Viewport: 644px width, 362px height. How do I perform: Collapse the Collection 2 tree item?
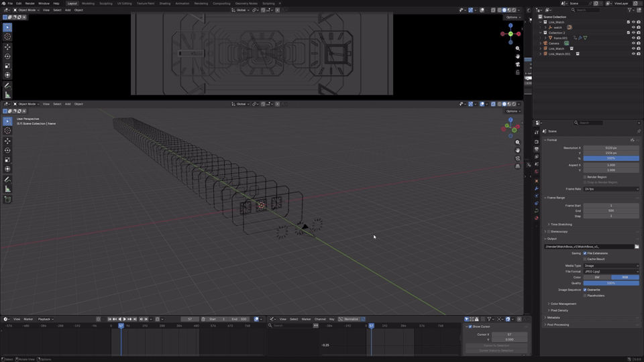(541, 33)
